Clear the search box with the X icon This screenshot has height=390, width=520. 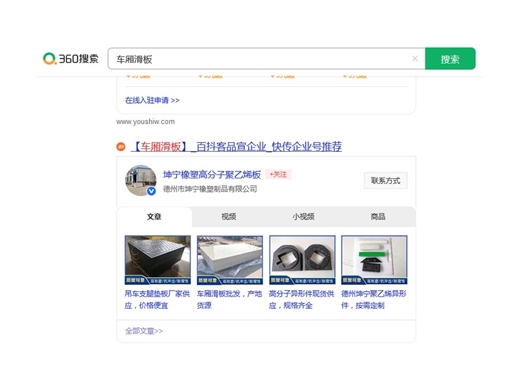point(415,59)
